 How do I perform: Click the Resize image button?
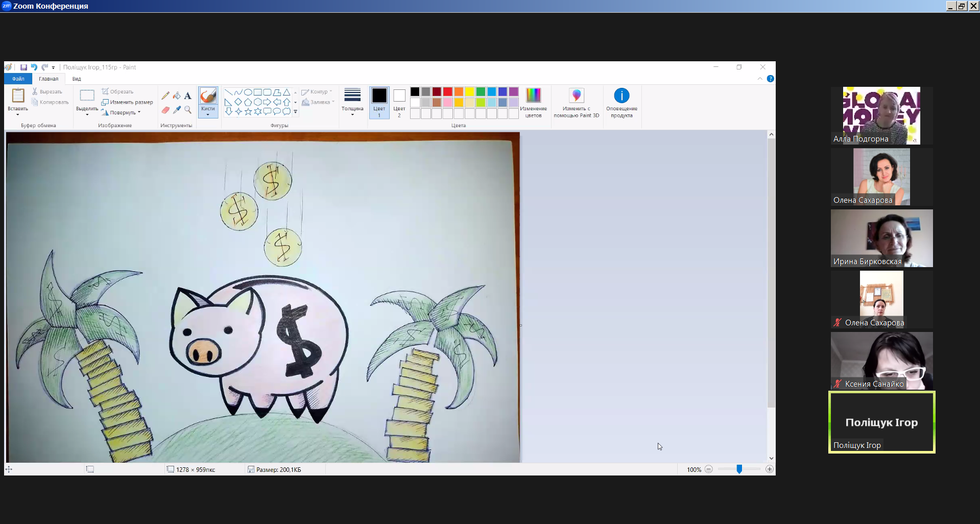click(127, 102)
